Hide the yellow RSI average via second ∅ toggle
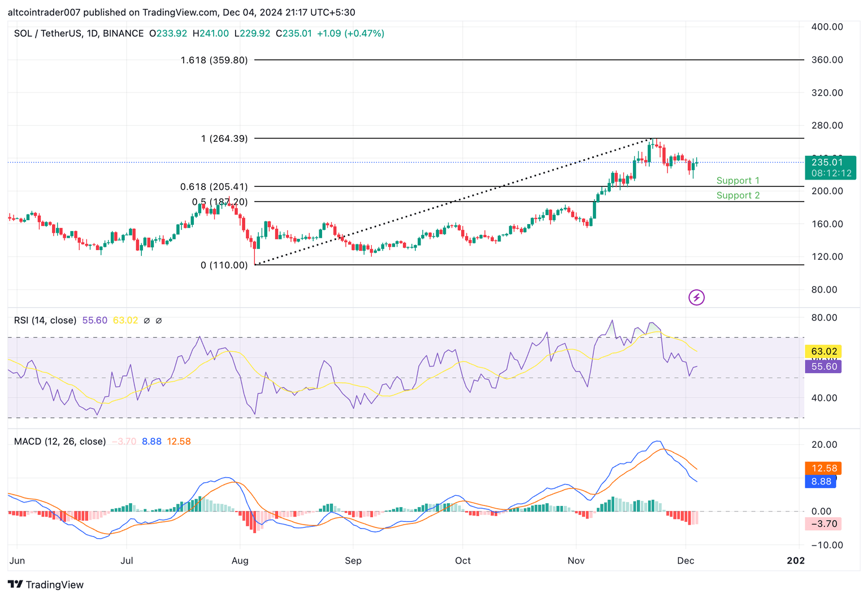The image size is (868, 598). [x=159, y=320]
